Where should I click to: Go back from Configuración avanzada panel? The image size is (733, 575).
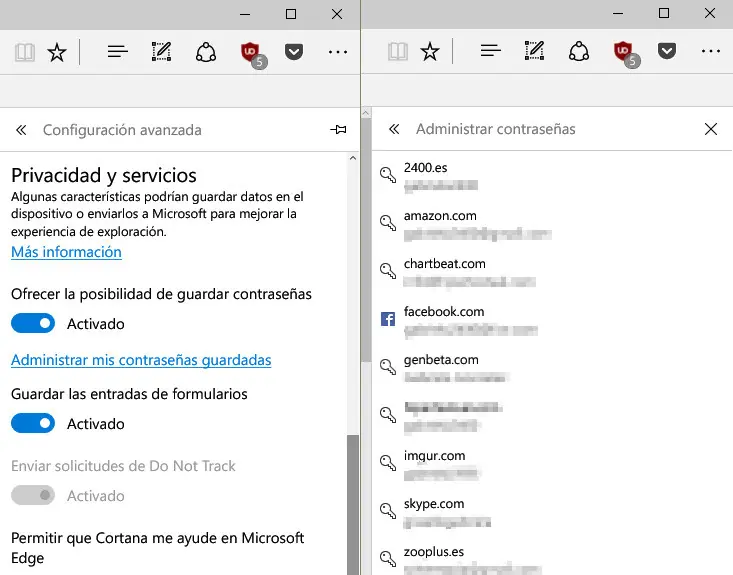(21, 129)
